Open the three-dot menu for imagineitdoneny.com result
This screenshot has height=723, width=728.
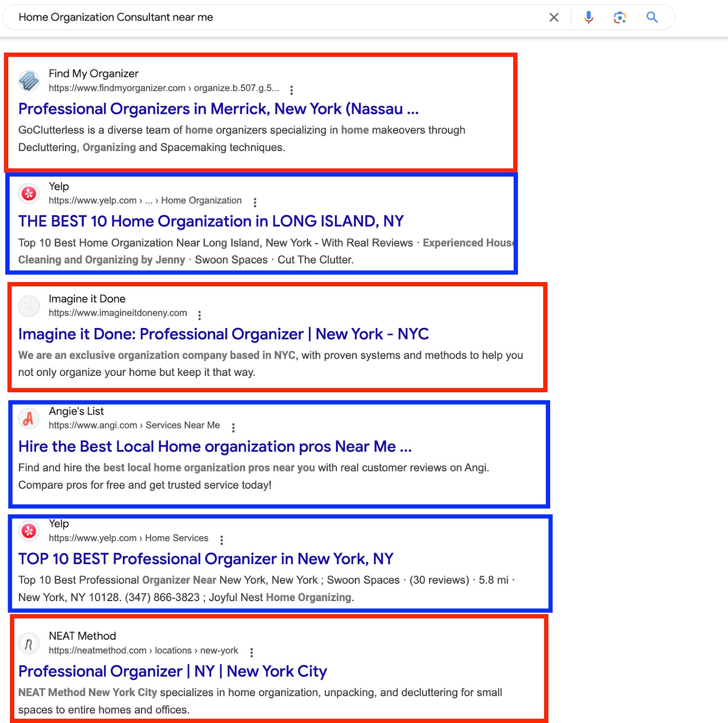pyautogui.click(x=199, y=315)
